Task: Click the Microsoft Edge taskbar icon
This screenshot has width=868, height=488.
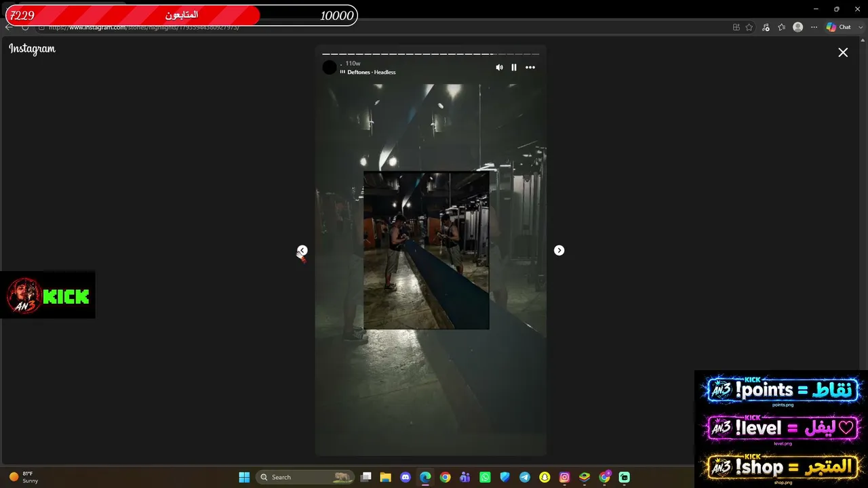Action: tap(425, 477)
